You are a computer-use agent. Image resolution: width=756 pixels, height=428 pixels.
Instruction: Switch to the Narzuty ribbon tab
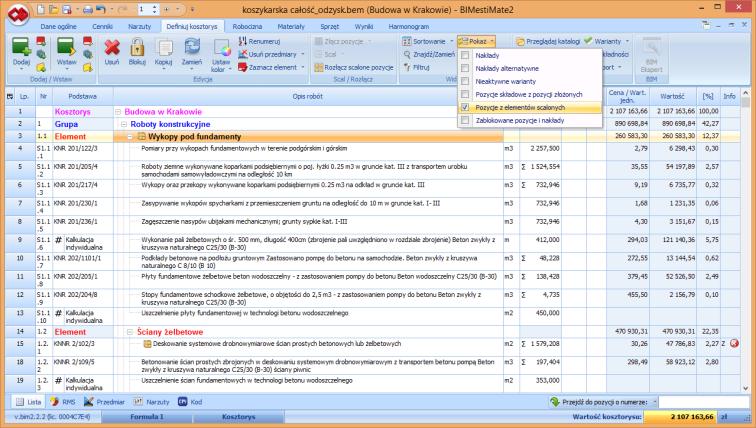(x=139, y=27)
